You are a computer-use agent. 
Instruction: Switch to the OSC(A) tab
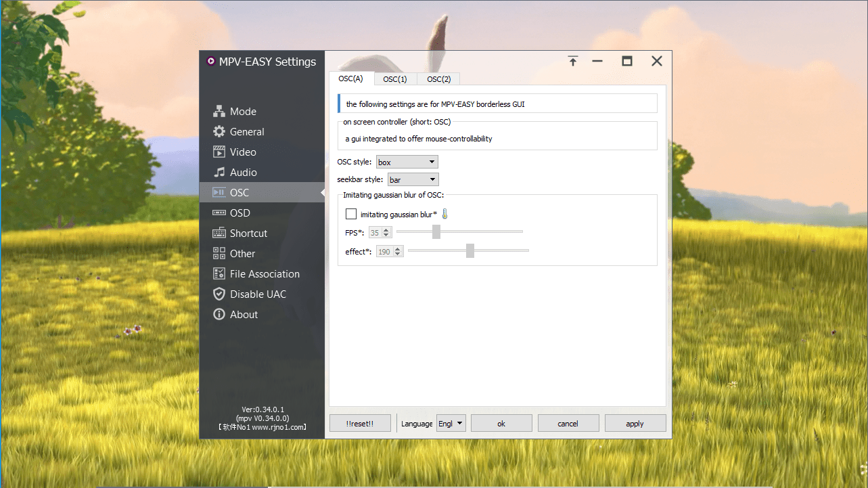351,79
